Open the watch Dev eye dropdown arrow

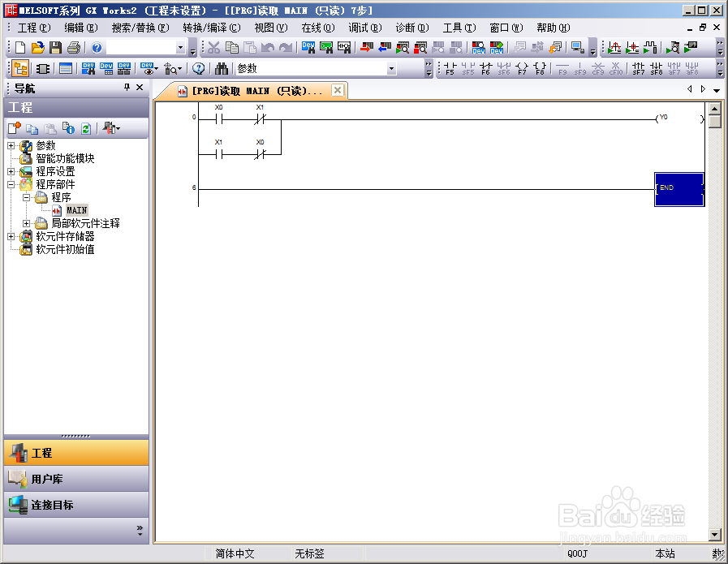click(x=157, y=69)
